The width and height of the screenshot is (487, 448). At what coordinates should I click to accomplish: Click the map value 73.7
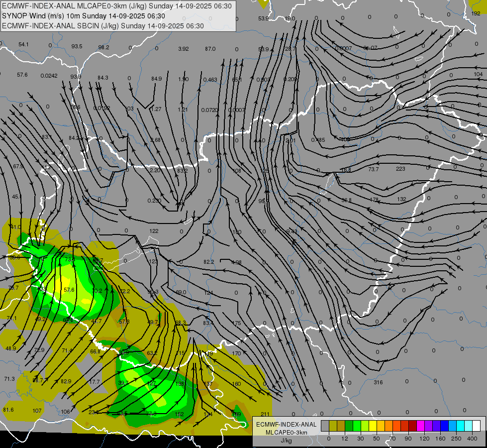(x=374, y=169)
